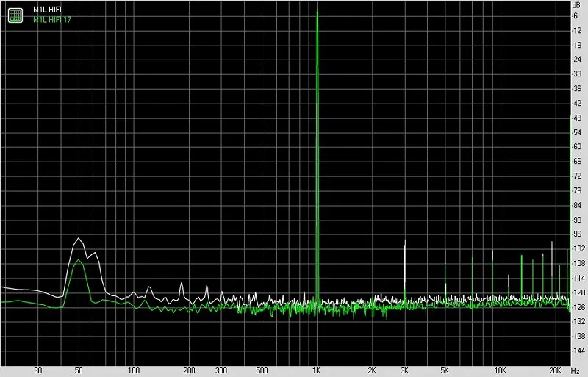The width and height of the screenshot is (588, 377).
Task: Click the 10K frequency axis label
Action: click(500, 370)
